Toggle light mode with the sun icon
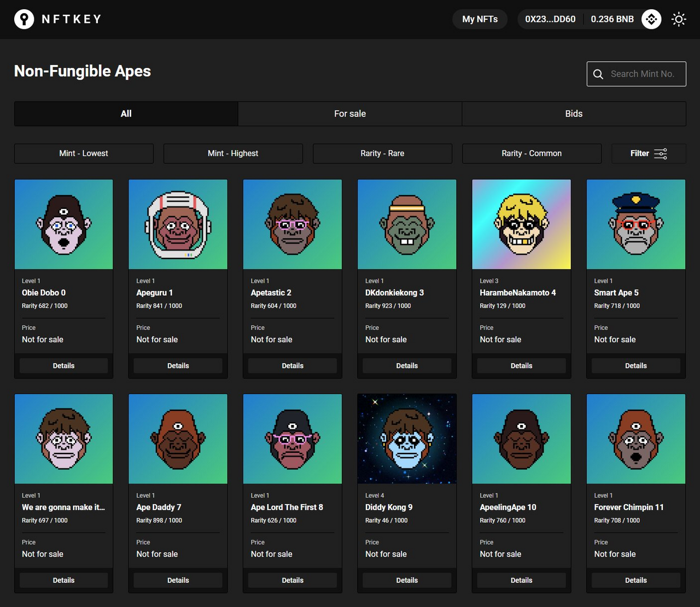This screenshot has width=700, height=607. 679,19
